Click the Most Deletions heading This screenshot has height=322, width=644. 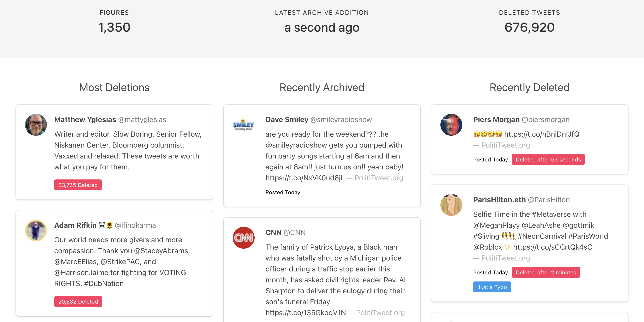click(114, 87)
